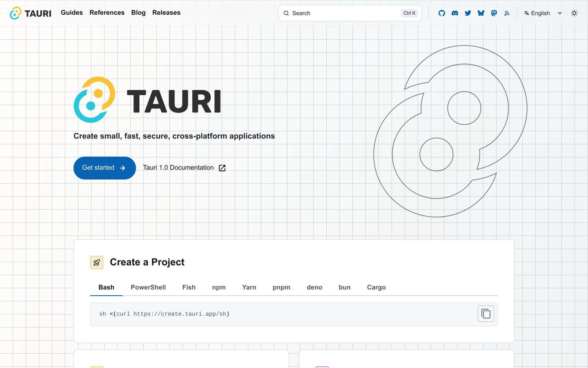Image resolution: width=588 pixels, height=368 pixels.
Task: Open the Releases page
Action: 166,13
